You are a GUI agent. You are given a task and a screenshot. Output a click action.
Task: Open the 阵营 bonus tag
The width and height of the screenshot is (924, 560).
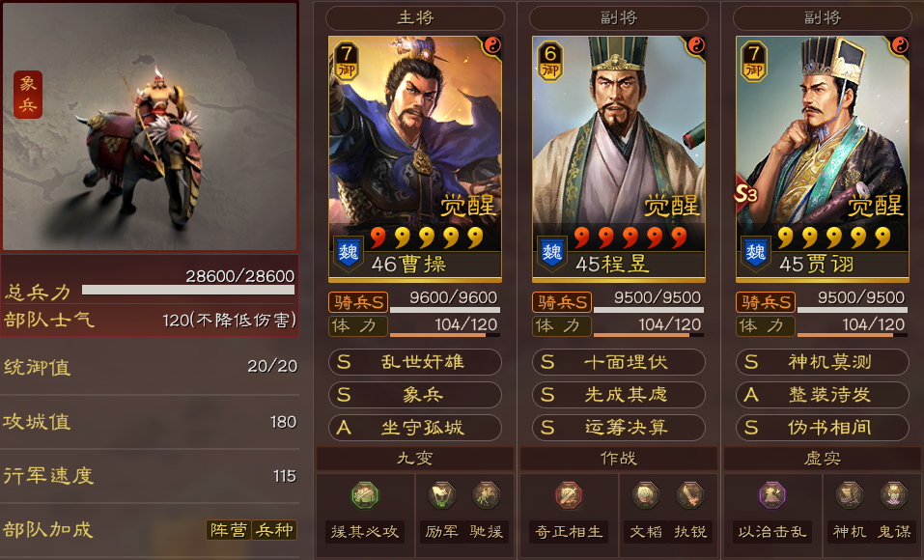[229, 530]
